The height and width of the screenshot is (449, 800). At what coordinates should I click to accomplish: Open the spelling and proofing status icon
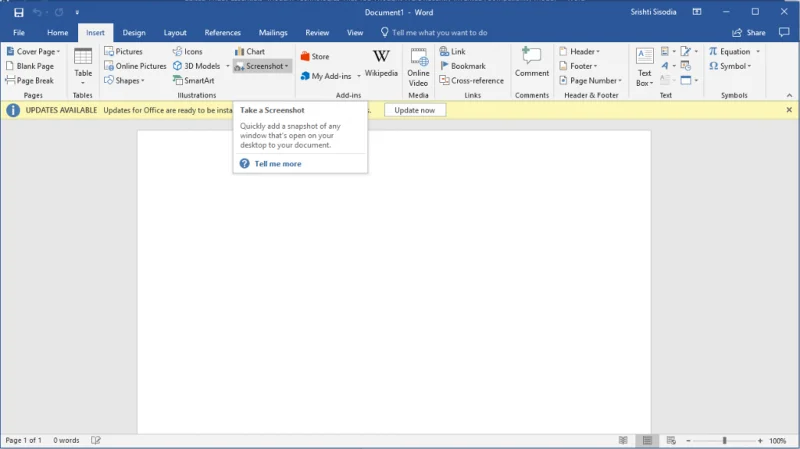point(95,440)
